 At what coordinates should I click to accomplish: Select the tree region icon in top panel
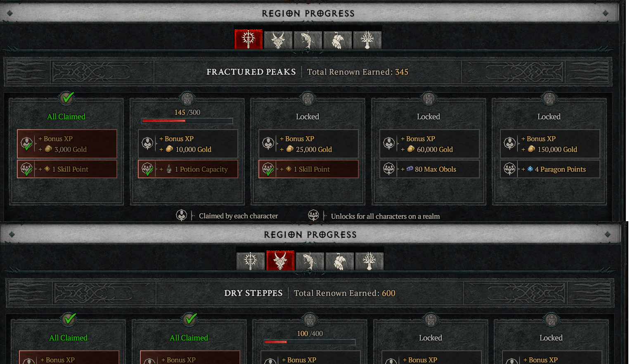click(x=367, y=40)
